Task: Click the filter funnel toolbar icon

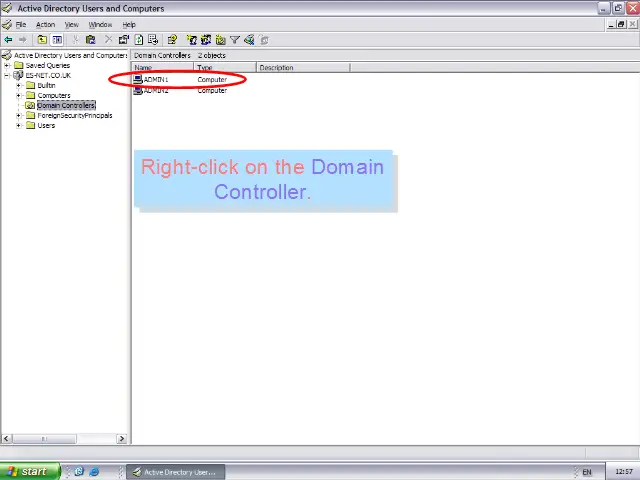Action: pyautogui.click(x=235, y=40)
